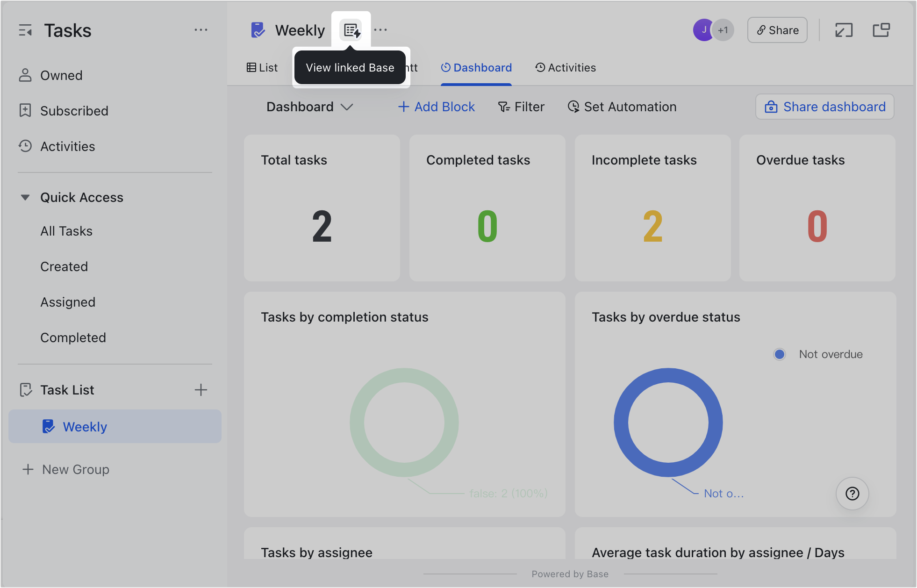
Task: Click the Not overdue legend color dot
Action: click(780, 354)
